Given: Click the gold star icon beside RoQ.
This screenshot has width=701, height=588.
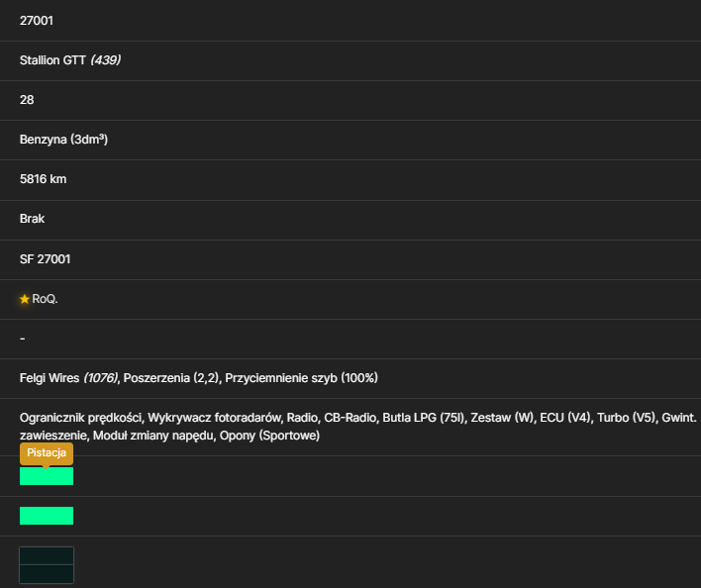Looking at the screenshot, I should (x=25, y=299).
